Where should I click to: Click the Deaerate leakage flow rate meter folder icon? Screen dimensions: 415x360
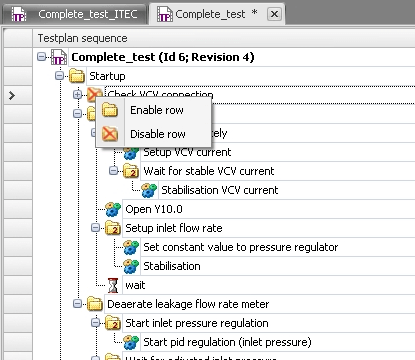95,304
